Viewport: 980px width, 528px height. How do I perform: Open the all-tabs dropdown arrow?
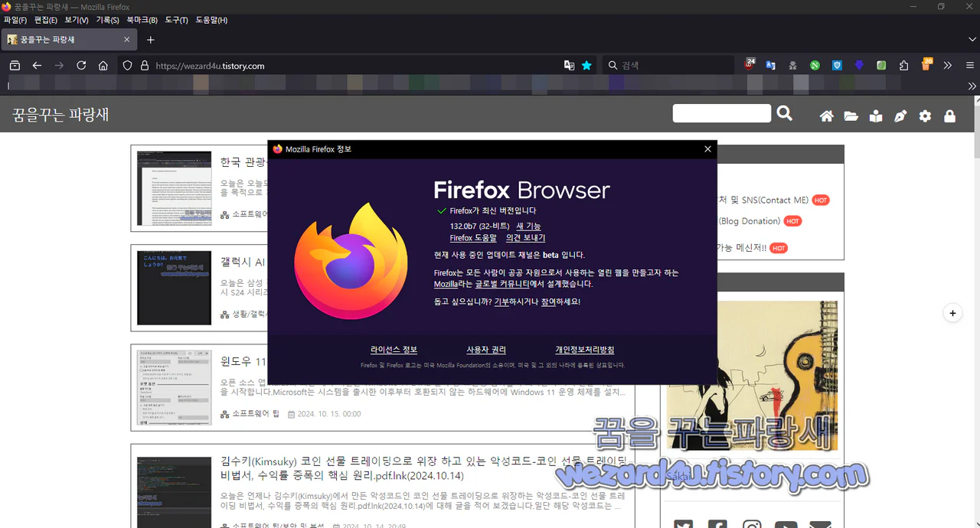coord(972,39)
